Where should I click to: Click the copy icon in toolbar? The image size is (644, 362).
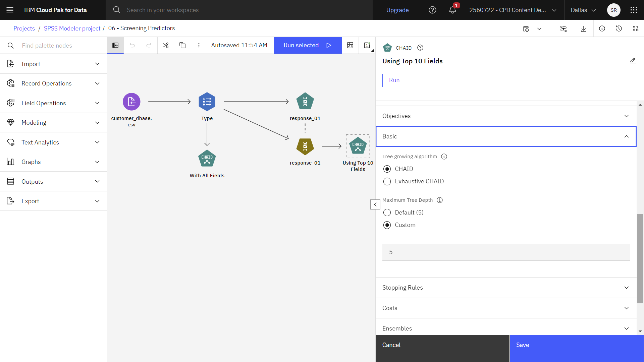(182, 45)
